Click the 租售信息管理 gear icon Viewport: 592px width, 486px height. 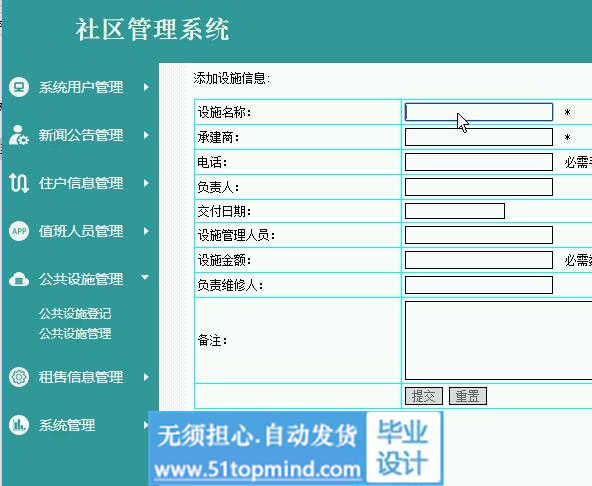pyautogui.click(x=19, y=377)
